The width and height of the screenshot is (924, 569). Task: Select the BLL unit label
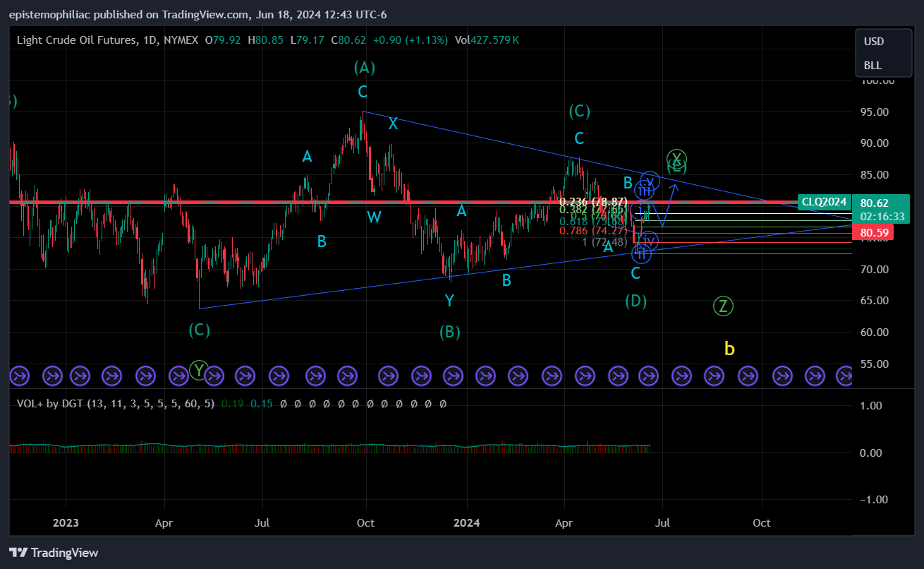click(873, 65)
